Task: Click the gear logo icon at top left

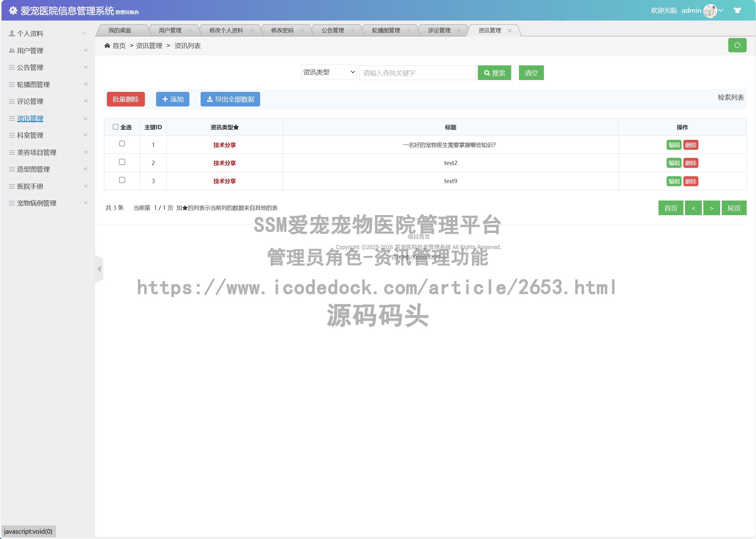Action: tap(13, 10)
